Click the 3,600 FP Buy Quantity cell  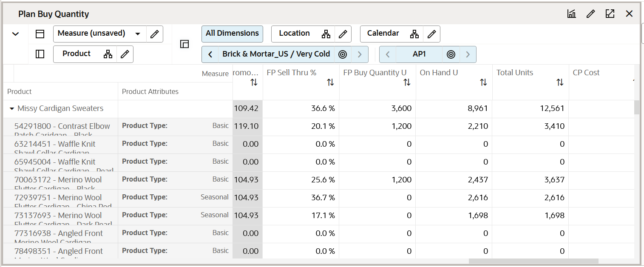pos(377,109)
